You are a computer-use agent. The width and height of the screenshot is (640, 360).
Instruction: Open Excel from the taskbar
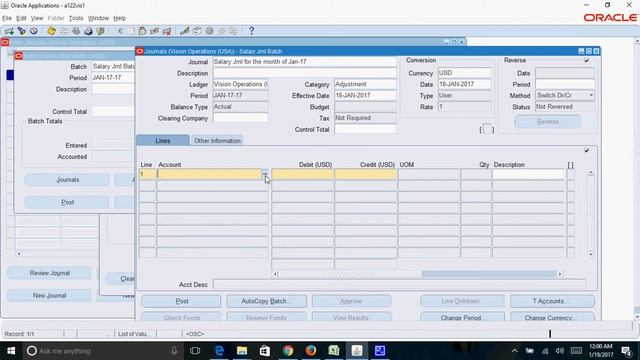point(333,351)
